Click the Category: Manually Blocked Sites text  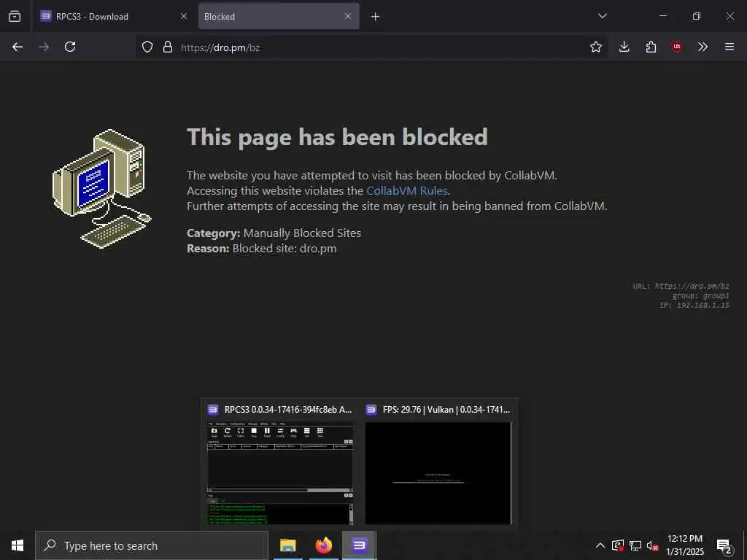pyautogui.click(x=274, y=233)
